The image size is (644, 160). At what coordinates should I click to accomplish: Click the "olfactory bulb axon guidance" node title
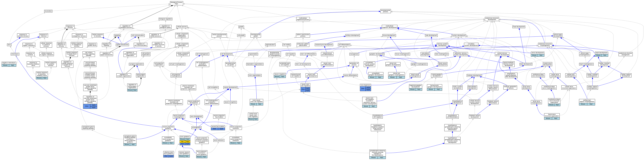tap(168, 153)
